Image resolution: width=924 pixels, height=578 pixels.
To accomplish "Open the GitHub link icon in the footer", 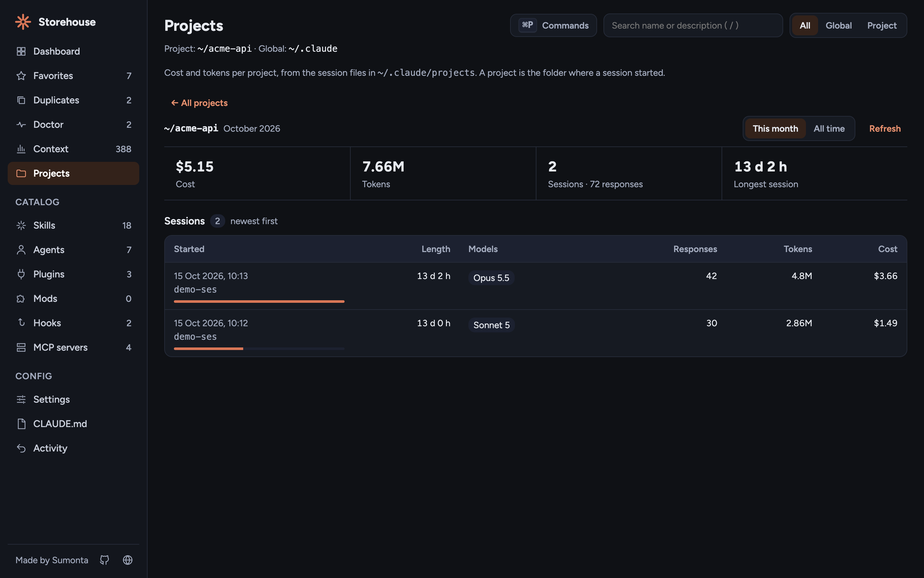I will pyautogui.click(x=104, y=560).
